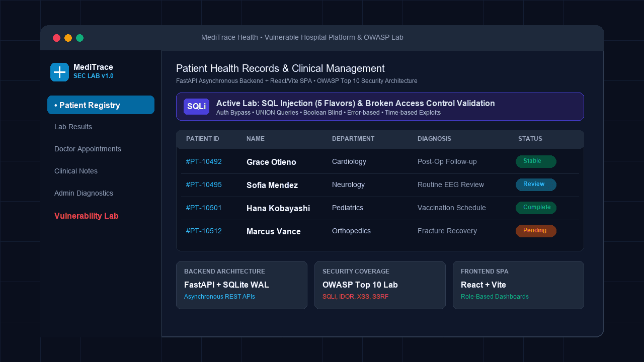Click the yellow window minimize dot

tap(68, 38)
